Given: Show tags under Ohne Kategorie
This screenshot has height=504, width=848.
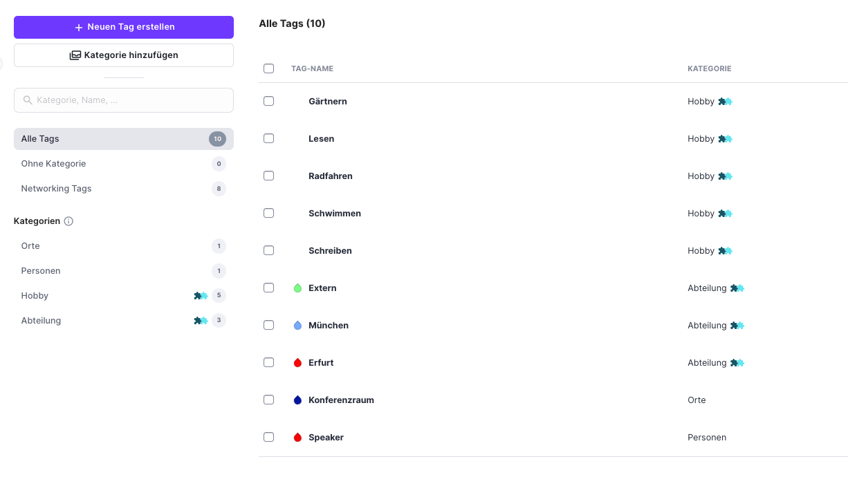Looking at the screenshot, I should click(124, 164).
